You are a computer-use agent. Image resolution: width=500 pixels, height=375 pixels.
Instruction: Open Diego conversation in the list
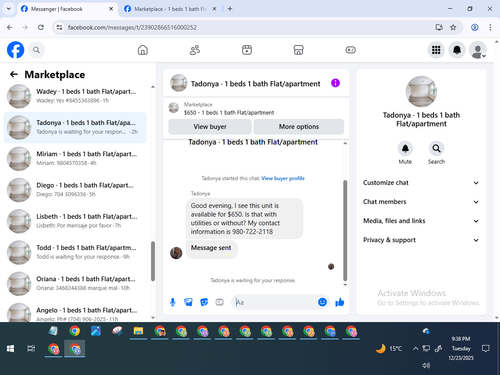tap(75, 190)
